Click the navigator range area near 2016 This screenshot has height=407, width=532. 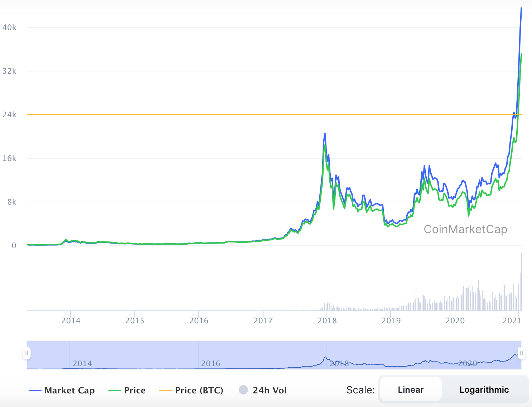pyautogui.click(x=211, y=363)
